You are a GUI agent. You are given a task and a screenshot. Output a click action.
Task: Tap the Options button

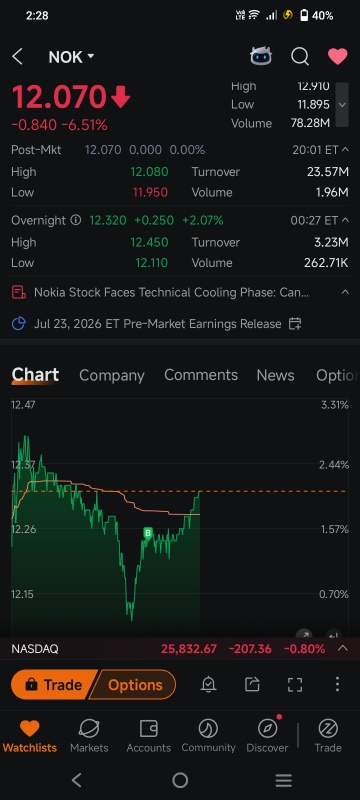click(x=135, y=685)
